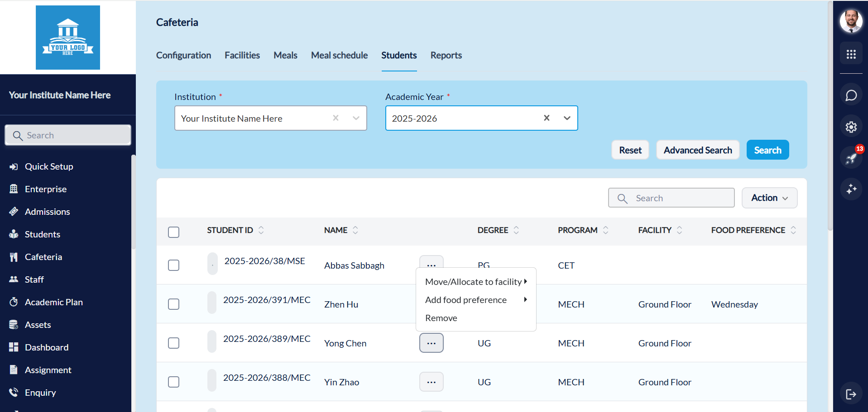Screen dimensions: 868x412
Task: Open the user profile avatar
Action: tap(851, 21)
